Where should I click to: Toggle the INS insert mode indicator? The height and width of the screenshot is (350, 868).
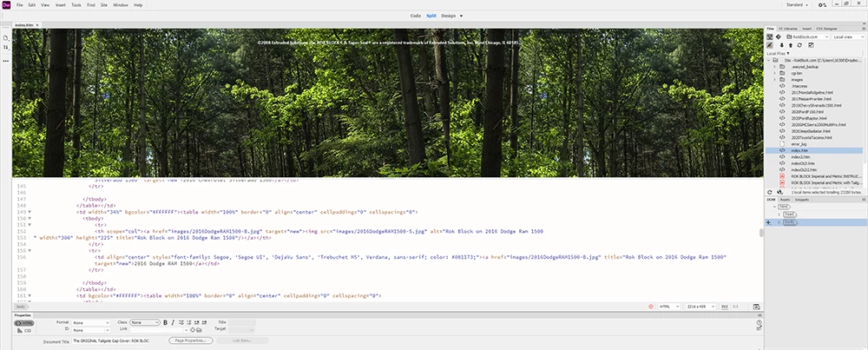pyautogui.click(x=725, y=307)
